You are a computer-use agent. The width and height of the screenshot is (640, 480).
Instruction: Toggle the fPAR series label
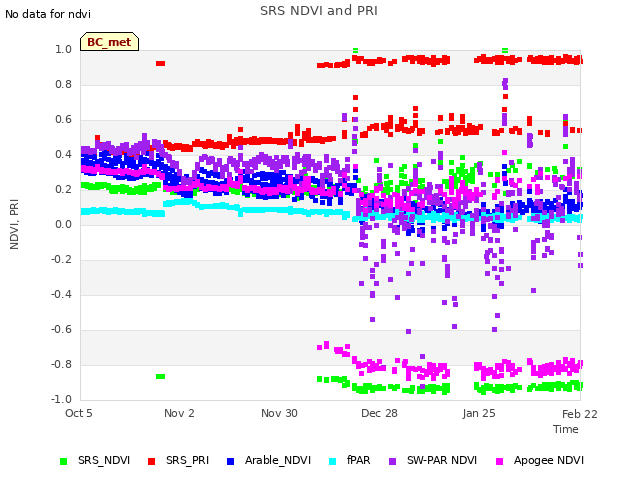pos(358,460)
